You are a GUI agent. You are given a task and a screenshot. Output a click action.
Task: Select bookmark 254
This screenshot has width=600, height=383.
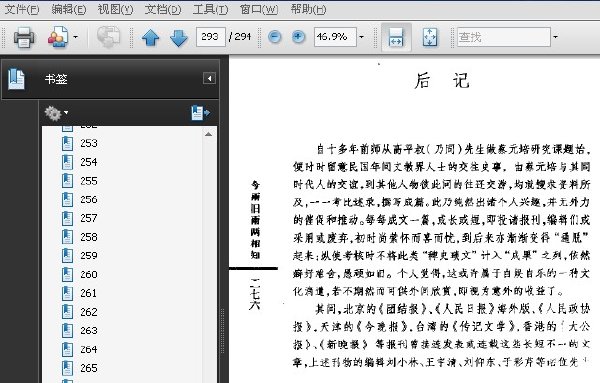pos(80,162)
